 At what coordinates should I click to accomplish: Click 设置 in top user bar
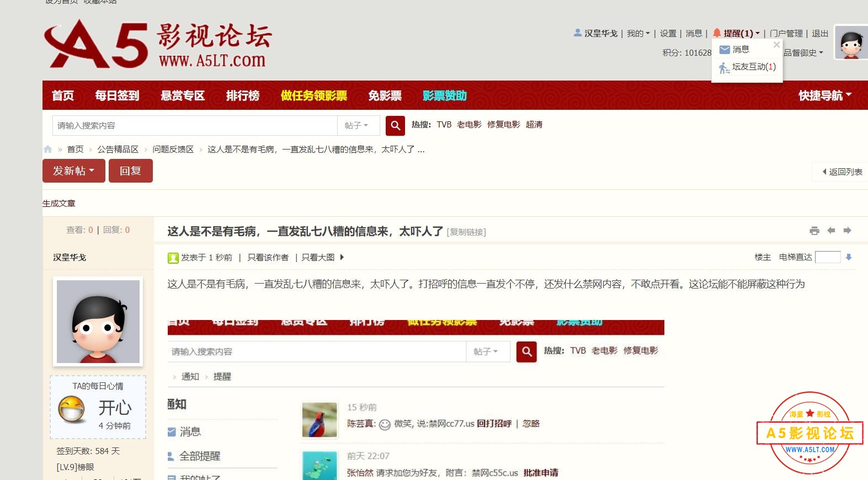(668, 33)
